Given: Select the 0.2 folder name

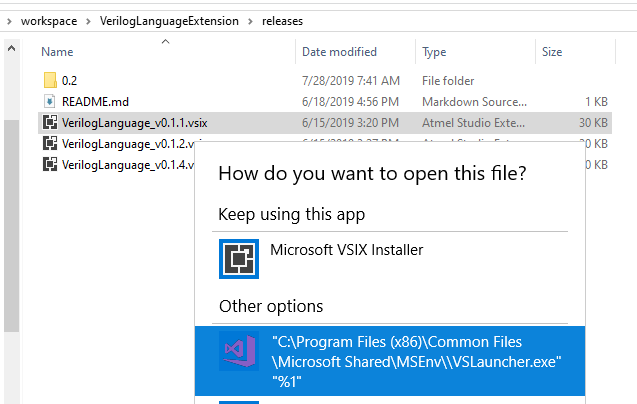Looking at the screenshot, I should click(69, 81).
